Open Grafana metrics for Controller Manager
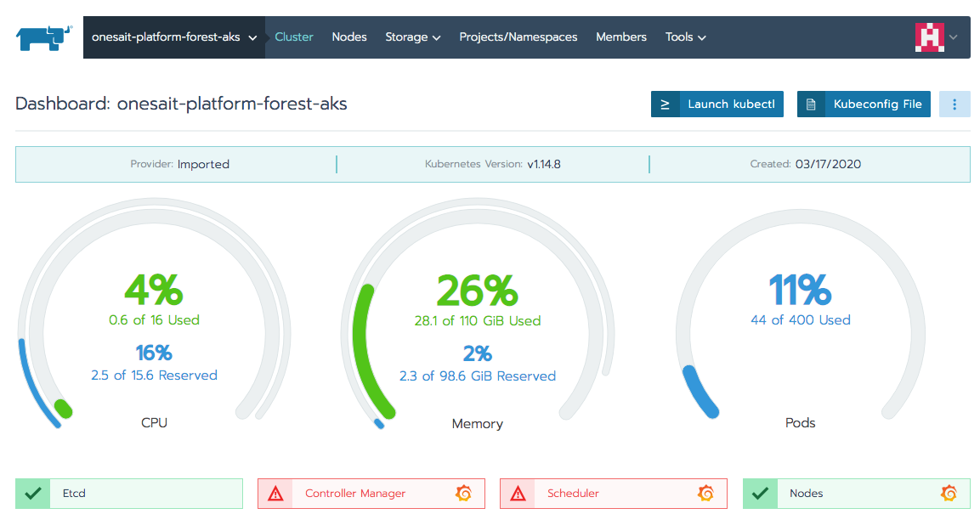This screenshot has width=980, height=531. tap(463, 493)
